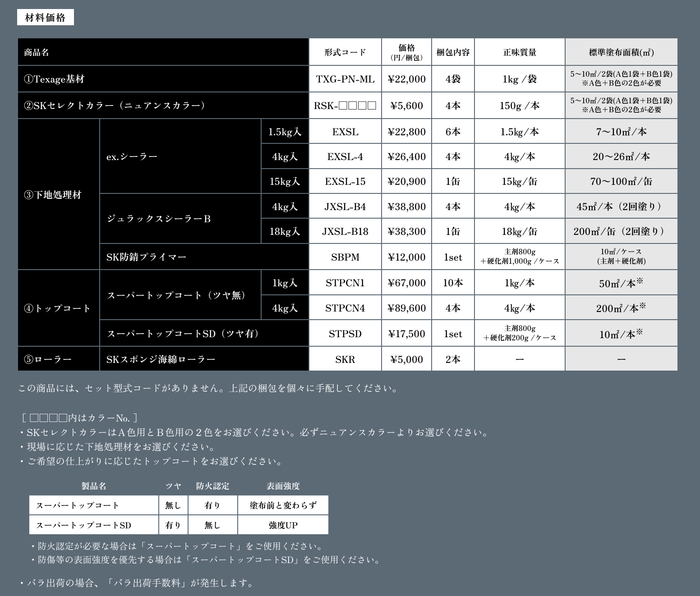Click the 材料価格 section label
The height and width of the screenshot is (596, 700).
tap(45, 18)
